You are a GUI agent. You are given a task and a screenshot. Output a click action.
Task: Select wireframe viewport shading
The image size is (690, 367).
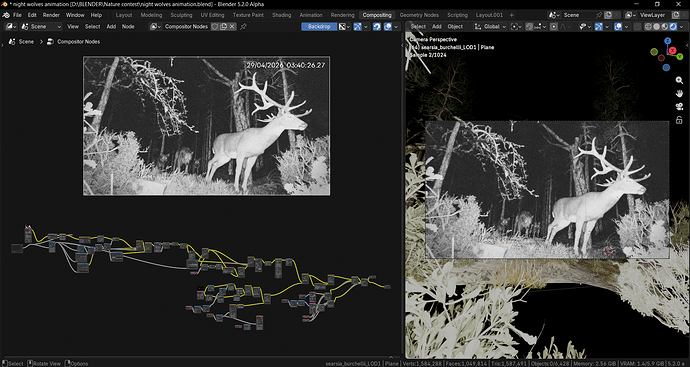[x=648, y=26]
